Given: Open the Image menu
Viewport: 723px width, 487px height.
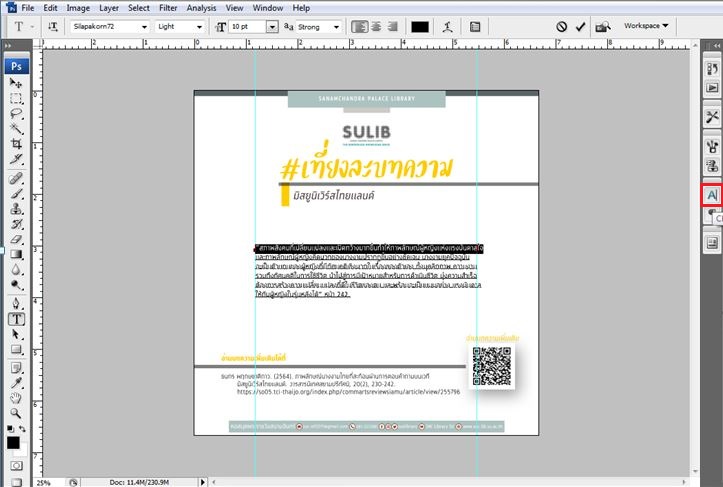Looking at the screenshot, I should (x=78, y=8).
